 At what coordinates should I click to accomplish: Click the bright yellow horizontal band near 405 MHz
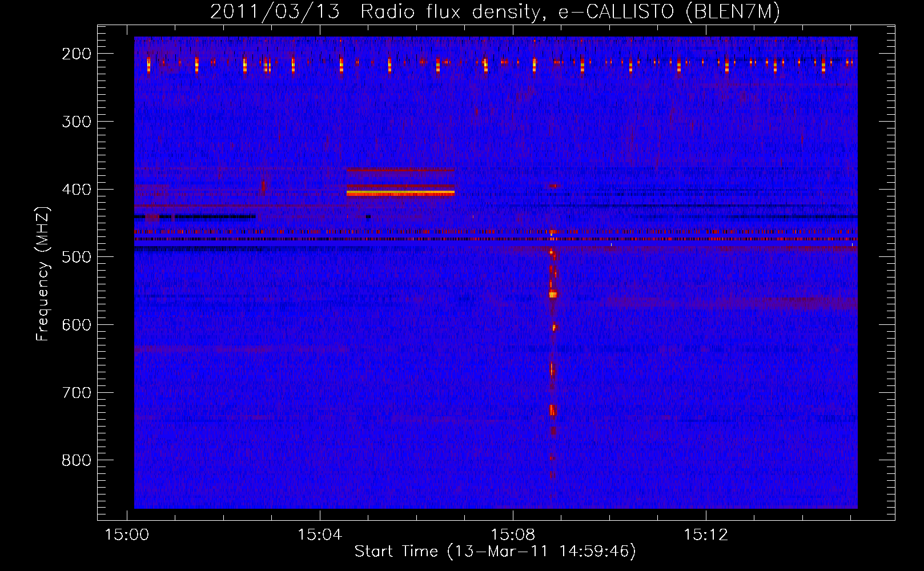(400, 193)
